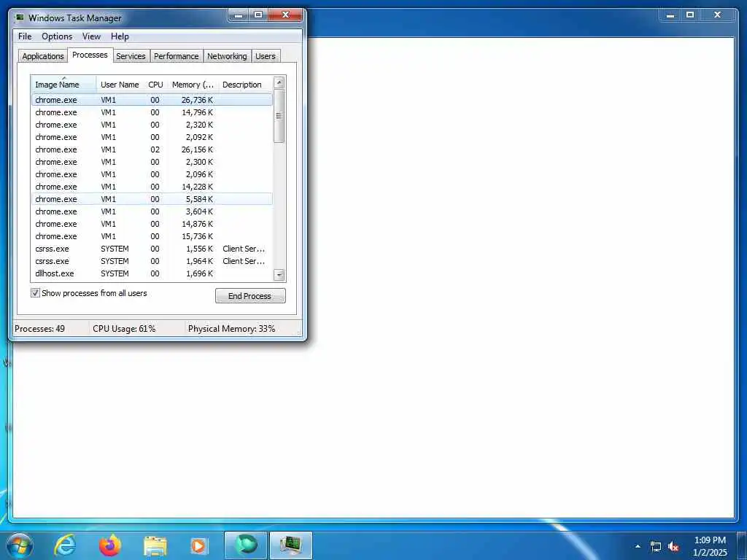
Task: Sort by the Description column header
Action: [x=245, y=85]
